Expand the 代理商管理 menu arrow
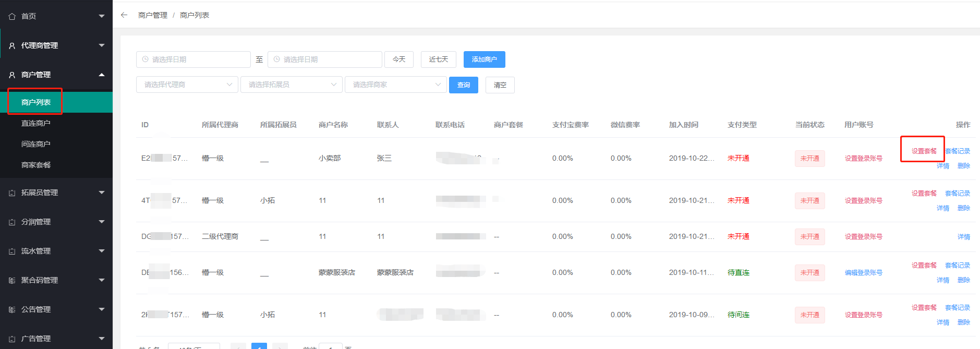Image resolution: width=980 pixels, height=349 pixels. coord(102,45)
